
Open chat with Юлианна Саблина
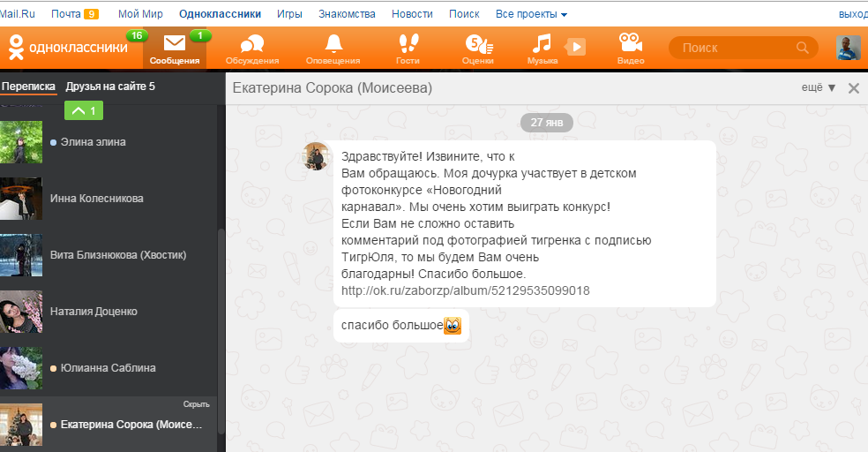(108, 368)
